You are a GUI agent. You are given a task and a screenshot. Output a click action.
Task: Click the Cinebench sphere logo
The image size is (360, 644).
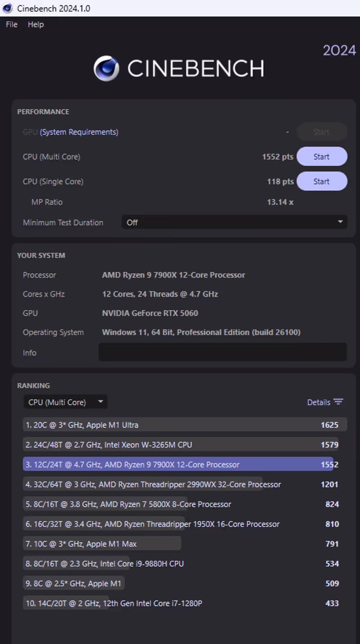[x=107, y=68]
